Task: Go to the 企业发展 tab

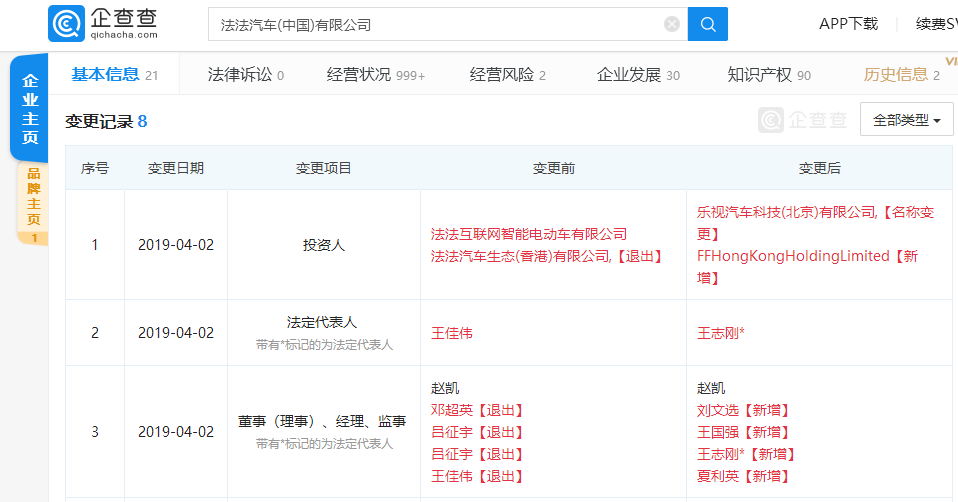Action: 638,75
